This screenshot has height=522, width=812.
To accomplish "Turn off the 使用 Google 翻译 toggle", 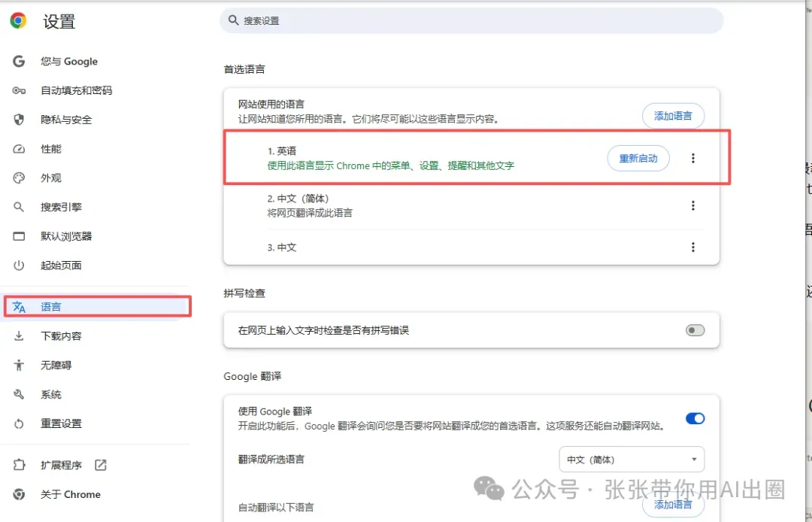I will point(695,418).
